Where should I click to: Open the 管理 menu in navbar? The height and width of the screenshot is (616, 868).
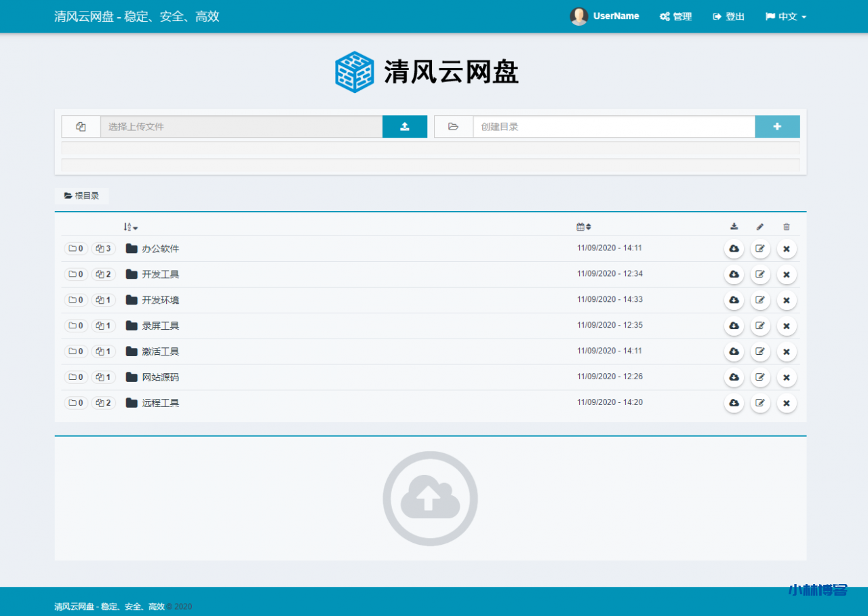(676, 17)
